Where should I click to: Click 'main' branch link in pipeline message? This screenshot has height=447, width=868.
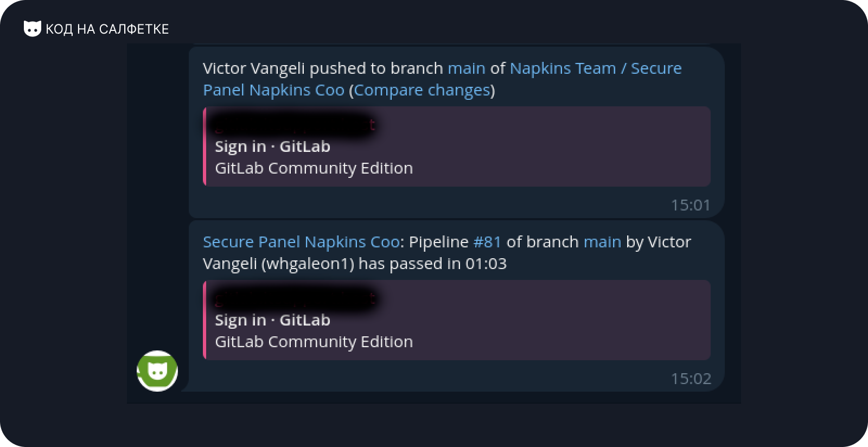coord(602,242)
